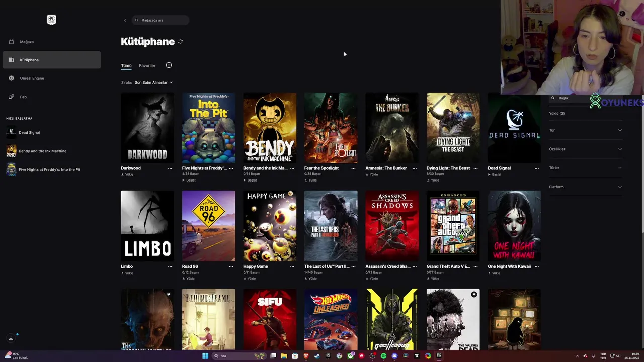Open Amnesia: The Bunker's three-dot menu

(x=415, y=168)
